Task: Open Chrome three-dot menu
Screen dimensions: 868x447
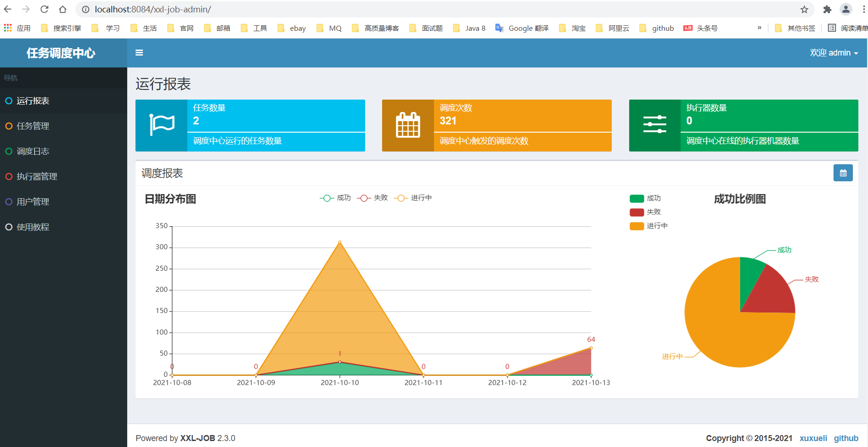Action: [x=863, y=9]
